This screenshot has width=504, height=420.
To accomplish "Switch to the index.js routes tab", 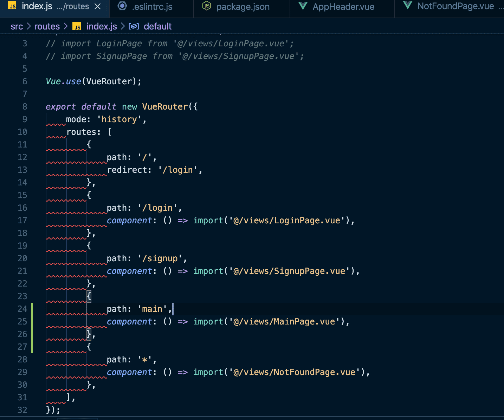I will pos(54,7).
